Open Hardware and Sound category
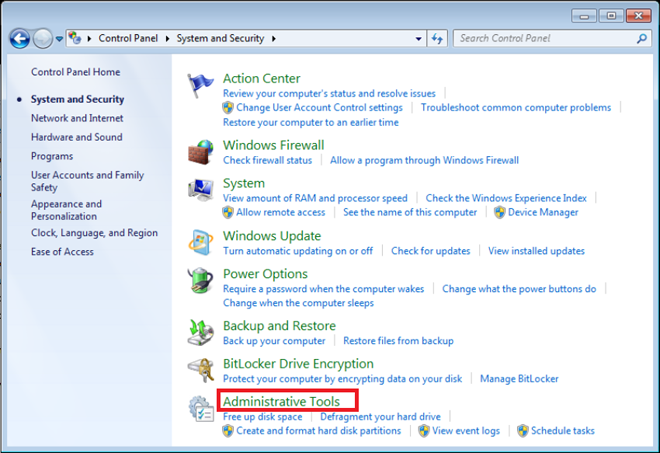The image size is (660, 453). coord(77,137)
